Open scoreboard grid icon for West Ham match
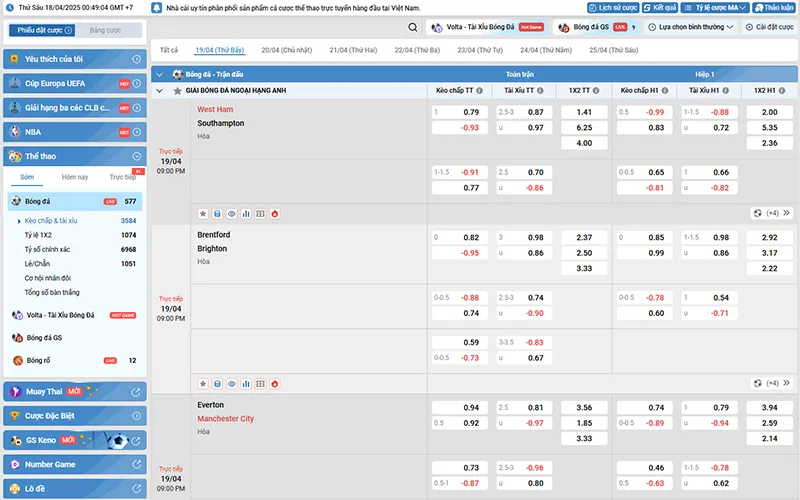Viewport: 800px width, 500px height. click(260, 214)
